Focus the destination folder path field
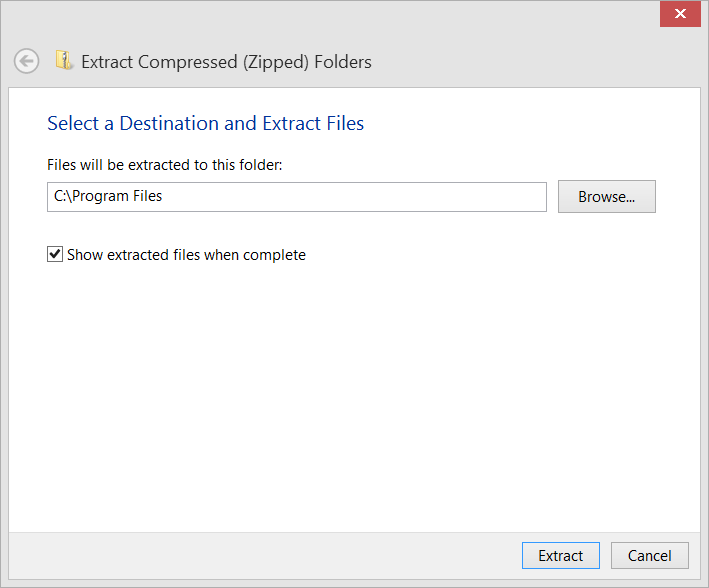 [x=297, y=197]
